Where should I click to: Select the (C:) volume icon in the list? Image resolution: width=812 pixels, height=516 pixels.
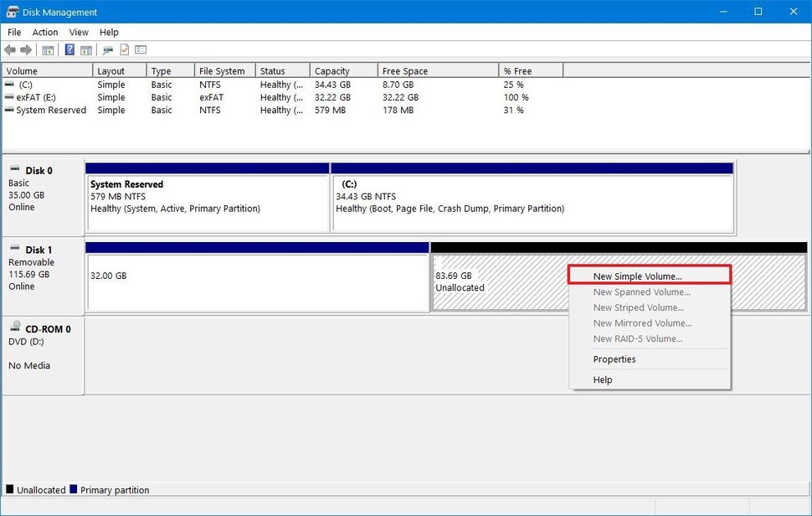click(x=8, y=85)
